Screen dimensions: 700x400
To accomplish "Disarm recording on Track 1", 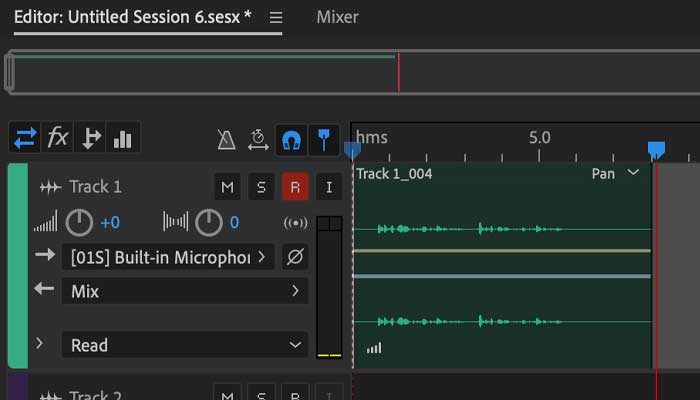I will point(295,187).
